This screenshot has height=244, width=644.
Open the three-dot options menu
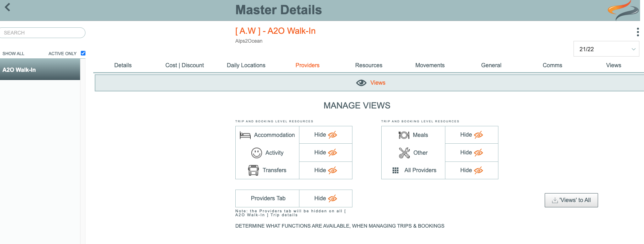click(638, 32)
